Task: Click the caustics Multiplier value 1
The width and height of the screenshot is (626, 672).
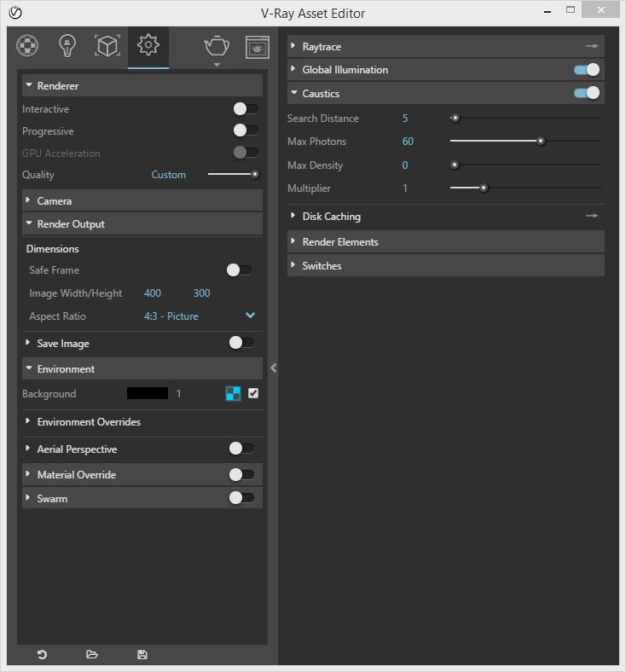Action: click(x=405, y=188)
